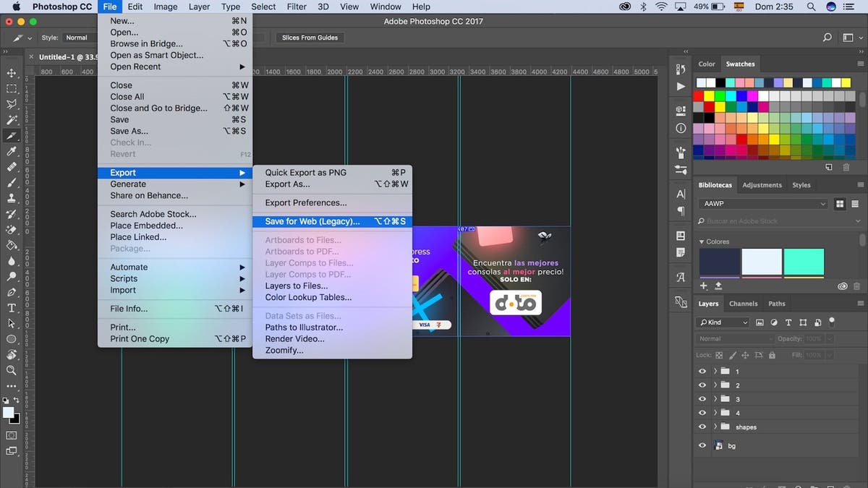Select the Type tool in the toolbar
868x488 pixels.
[11, 307]
